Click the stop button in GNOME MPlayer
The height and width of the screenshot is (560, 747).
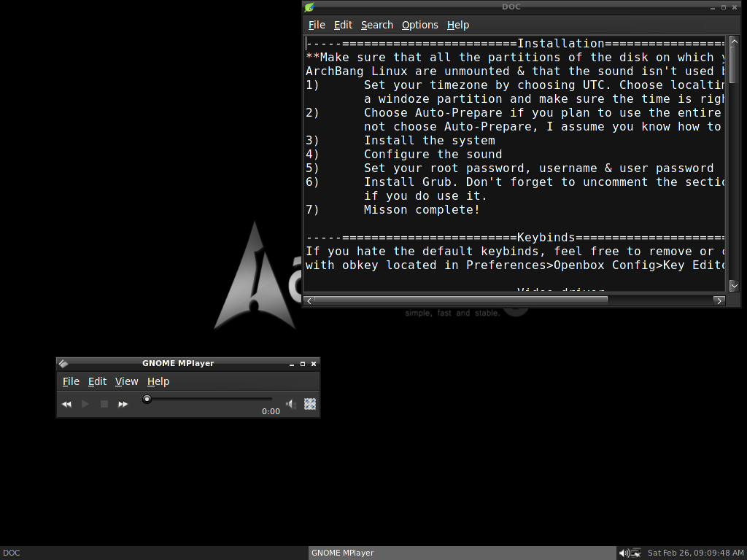pos(104,404)
